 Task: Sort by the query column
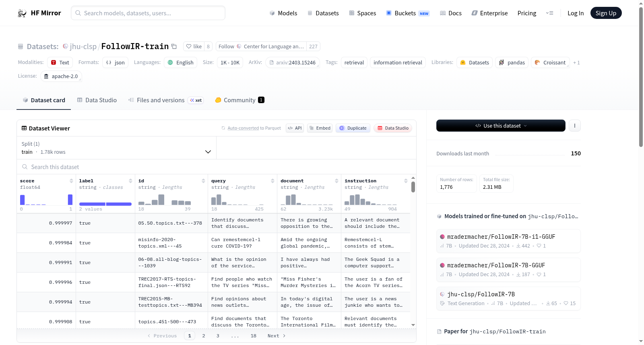tap(272, 181)
